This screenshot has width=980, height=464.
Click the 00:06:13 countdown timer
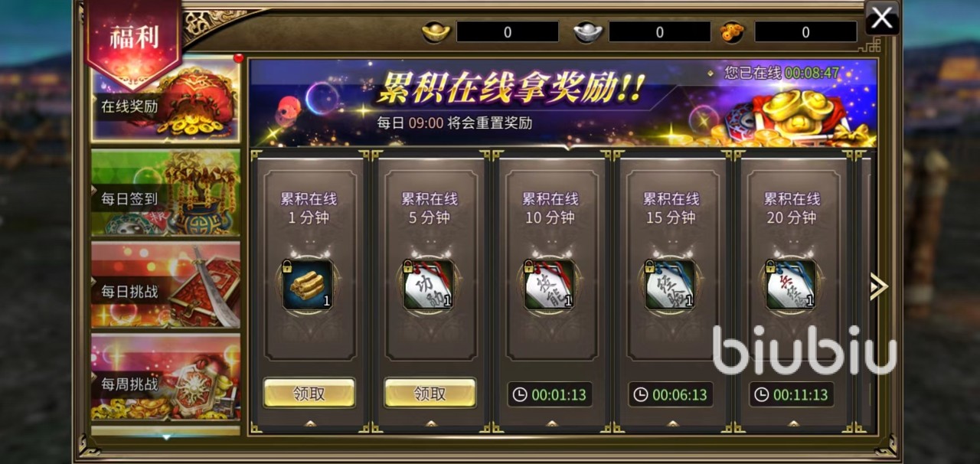click(x=671, y=394)
